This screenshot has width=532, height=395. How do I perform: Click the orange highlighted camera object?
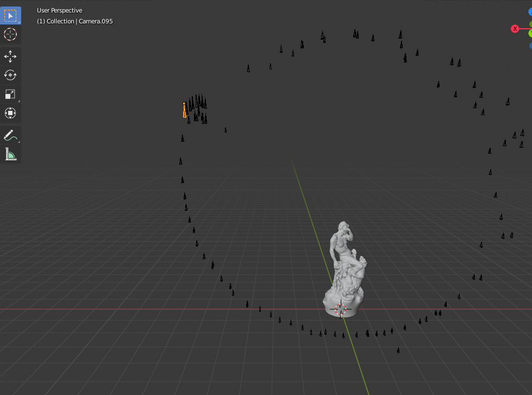185,109
